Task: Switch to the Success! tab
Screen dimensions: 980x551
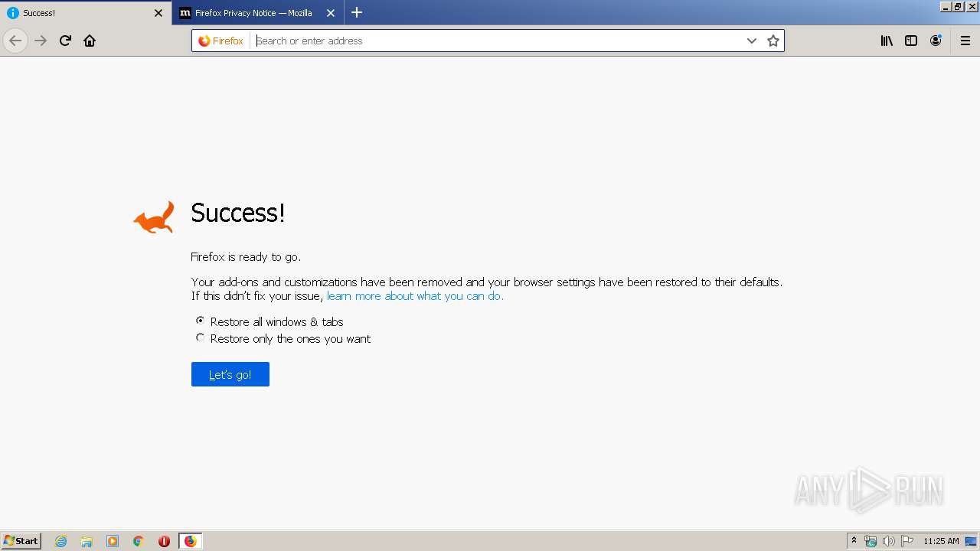Action: (x=85, y=13)
